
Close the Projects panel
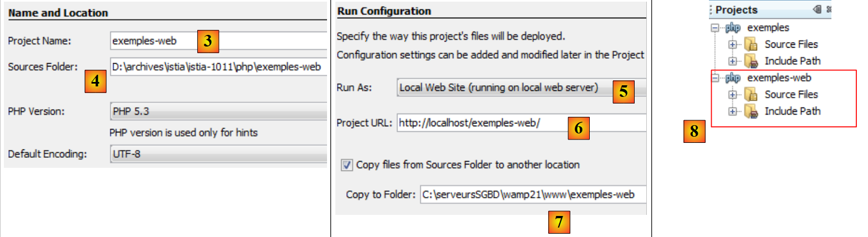point(829,9)
